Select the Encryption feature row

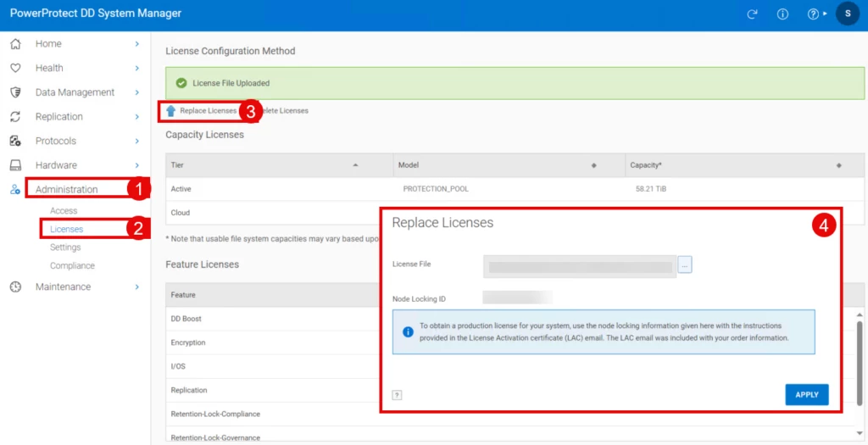[x=272, y=342]
